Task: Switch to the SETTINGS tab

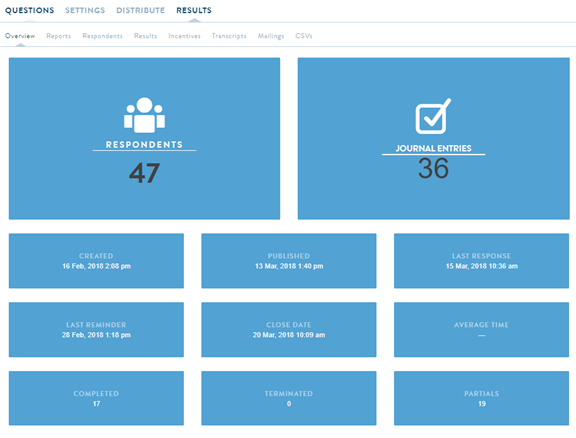Action: pos(85,10)
